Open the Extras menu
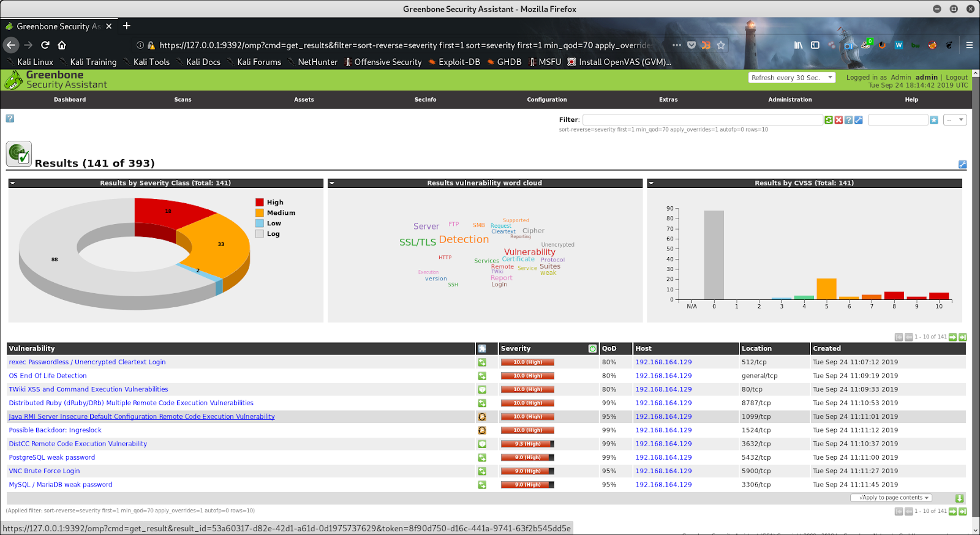The width and height of the screenshot is (980, 535). (x=668, y=99)
